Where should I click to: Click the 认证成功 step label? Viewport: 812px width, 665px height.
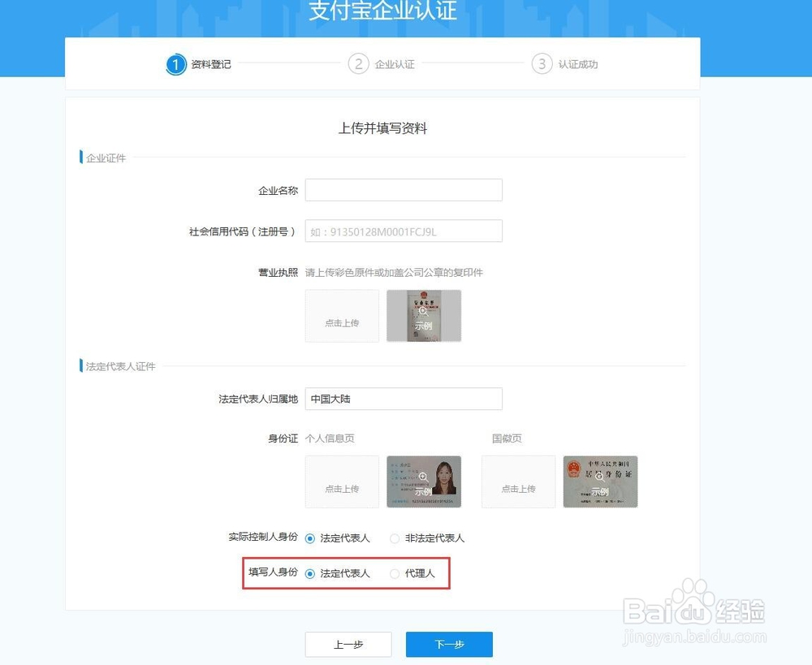point(578,64)
